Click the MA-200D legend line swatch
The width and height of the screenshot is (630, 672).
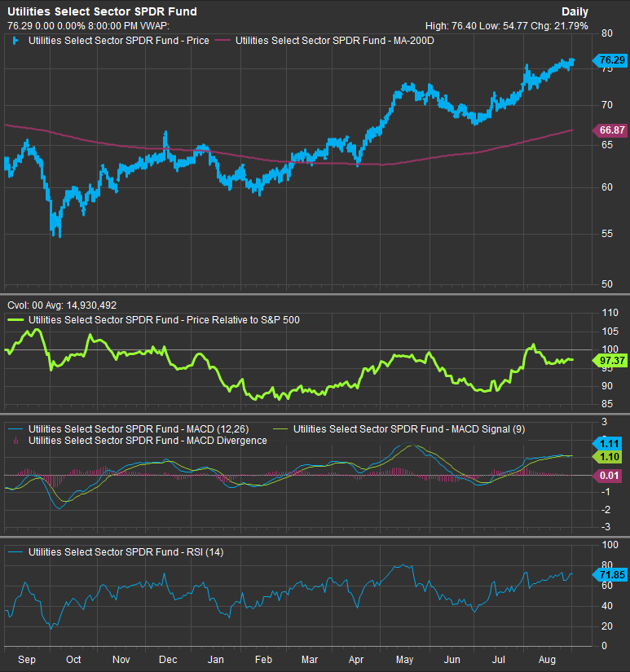(222, 41)
